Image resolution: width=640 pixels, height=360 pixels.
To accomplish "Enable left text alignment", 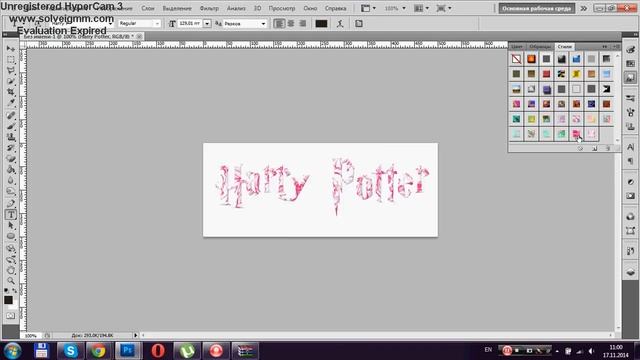I will point(279,24).
